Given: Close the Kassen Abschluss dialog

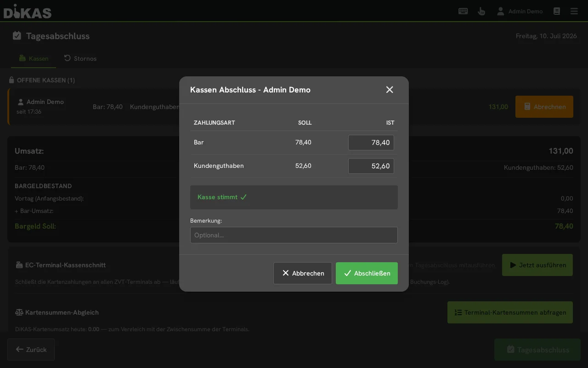Looking at the screenshot, I should [x=390, y=90].
